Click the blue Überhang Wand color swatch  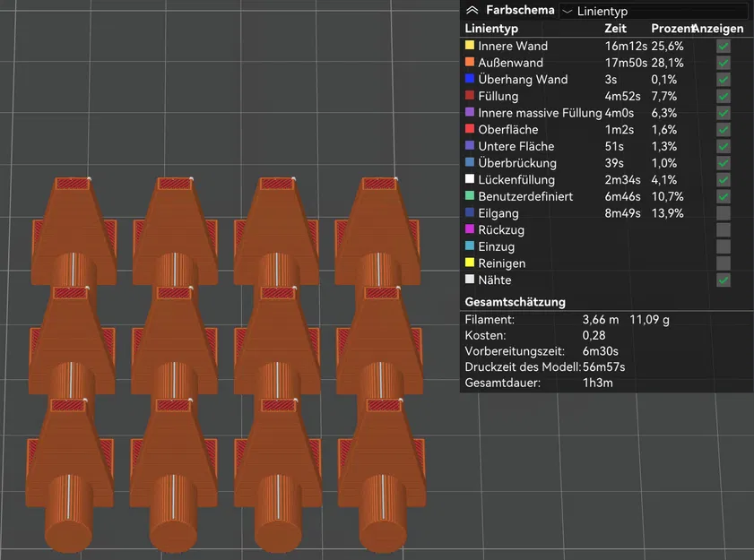click(x=470, y=78)
